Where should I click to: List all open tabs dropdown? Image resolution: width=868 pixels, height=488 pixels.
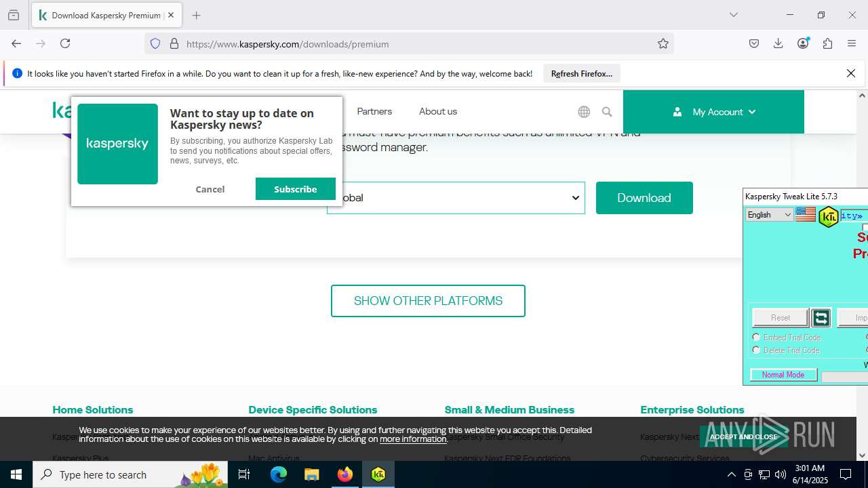[733, 15]
